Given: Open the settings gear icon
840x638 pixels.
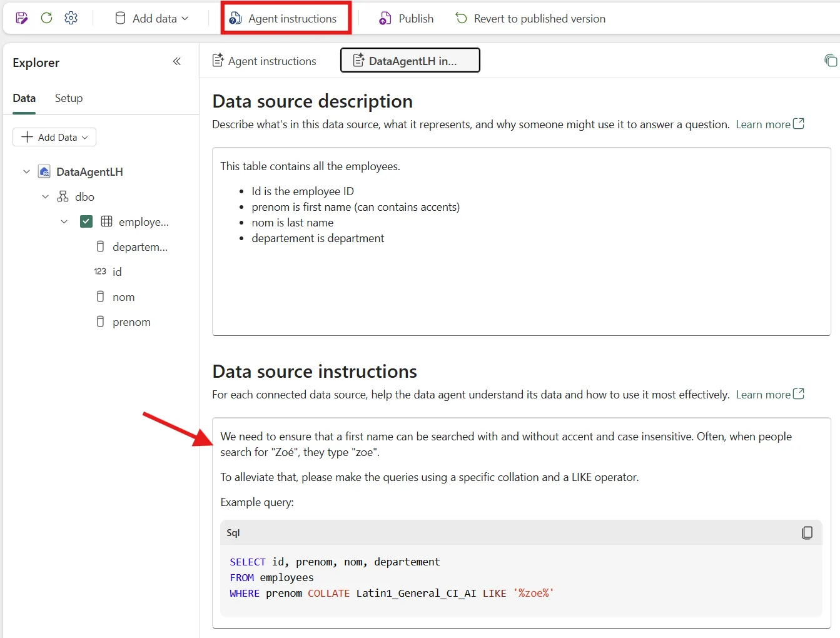Looking at the screenshot, I should click(71, 18).
